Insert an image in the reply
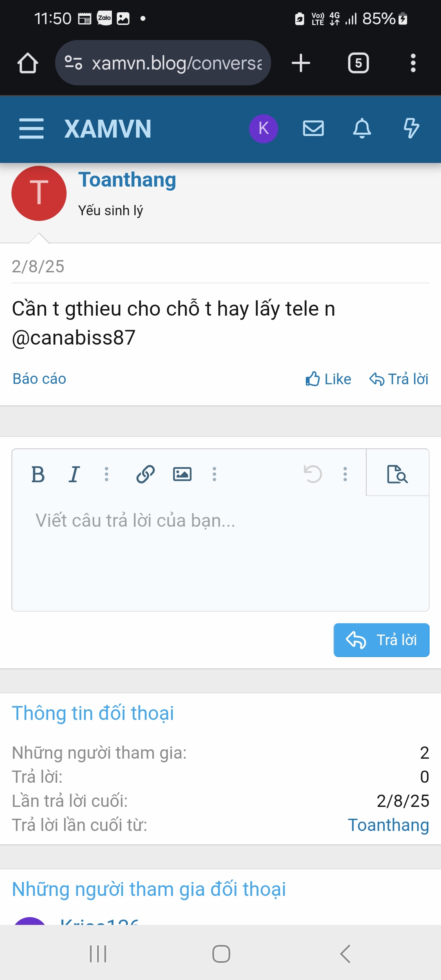Image resolution: width=441 pixels, height=980 pixels. 182,474
